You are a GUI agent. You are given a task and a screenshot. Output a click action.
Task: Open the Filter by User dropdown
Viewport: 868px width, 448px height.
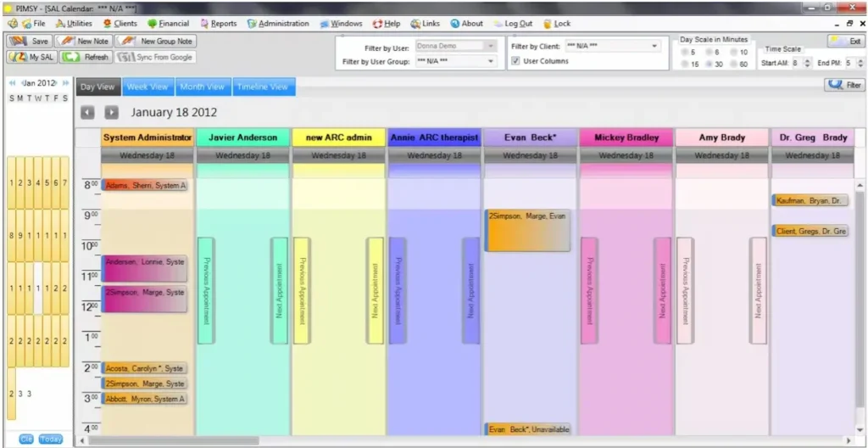click(x=490, y=47)
